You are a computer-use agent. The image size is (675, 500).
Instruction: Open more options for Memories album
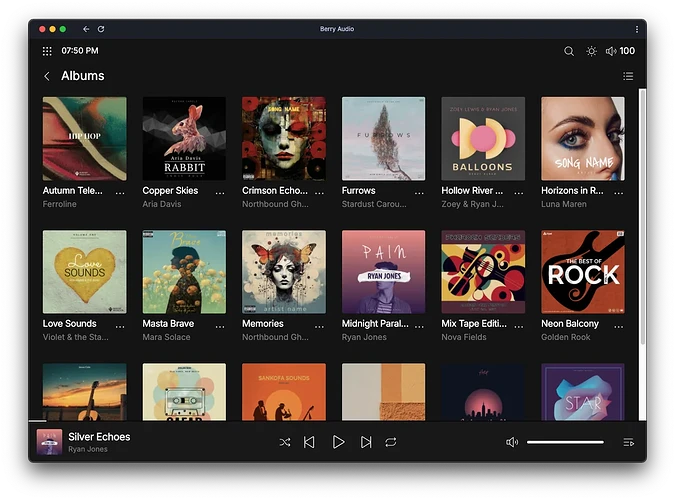(x=319, y=326)
